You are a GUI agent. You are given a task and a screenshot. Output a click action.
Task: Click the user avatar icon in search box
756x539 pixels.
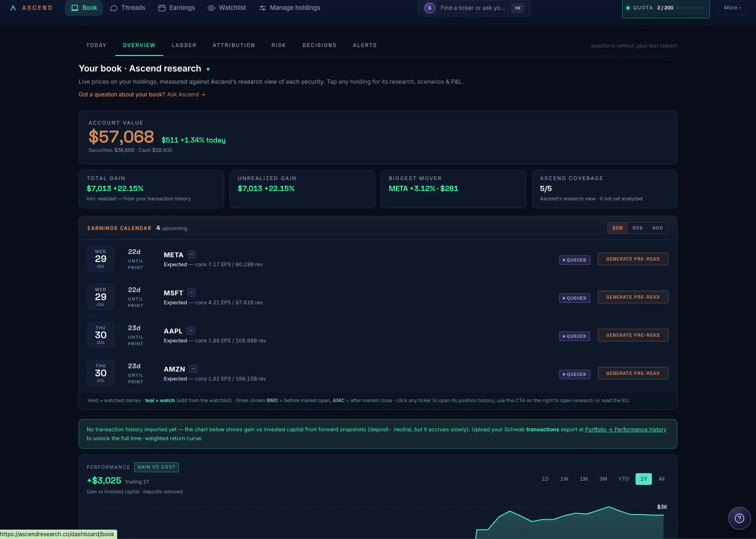point(429,8)
